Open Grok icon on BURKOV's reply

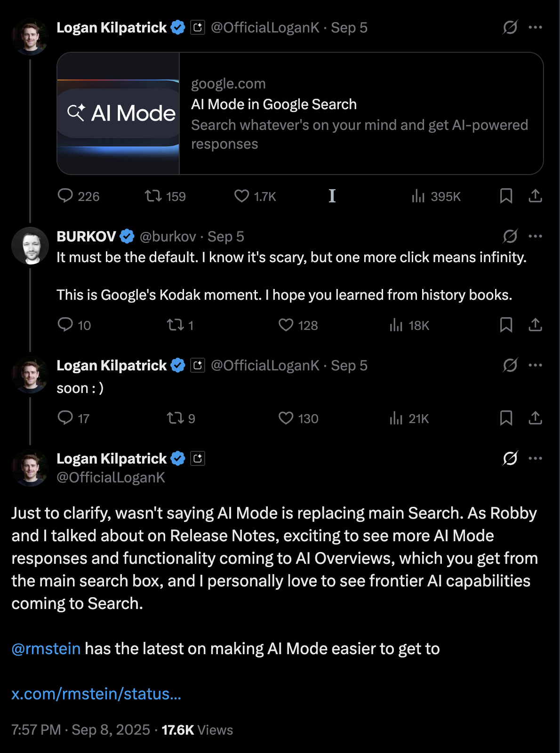[x=510, y=236]
